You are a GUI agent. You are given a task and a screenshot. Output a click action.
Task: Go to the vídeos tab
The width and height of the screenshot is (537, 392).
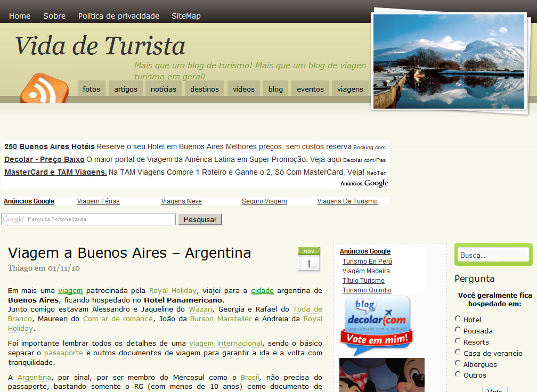(243, 89)
